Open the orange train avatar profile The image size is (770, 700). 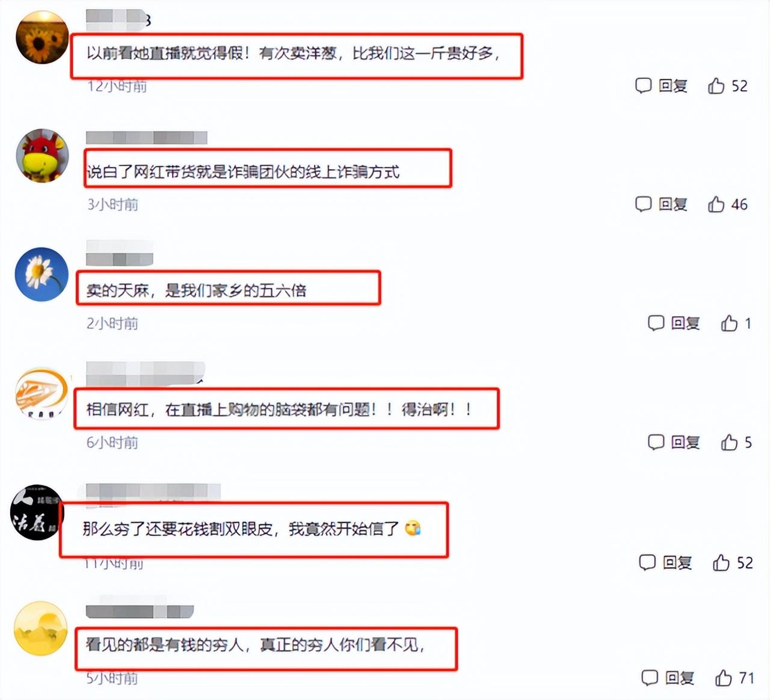41,393
